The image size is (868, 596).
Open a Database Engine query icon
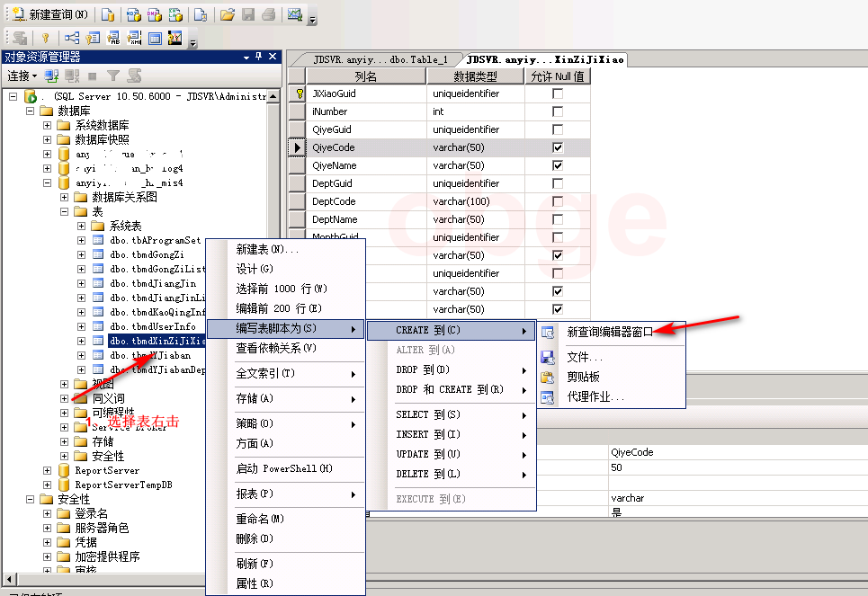coord(107,14)
